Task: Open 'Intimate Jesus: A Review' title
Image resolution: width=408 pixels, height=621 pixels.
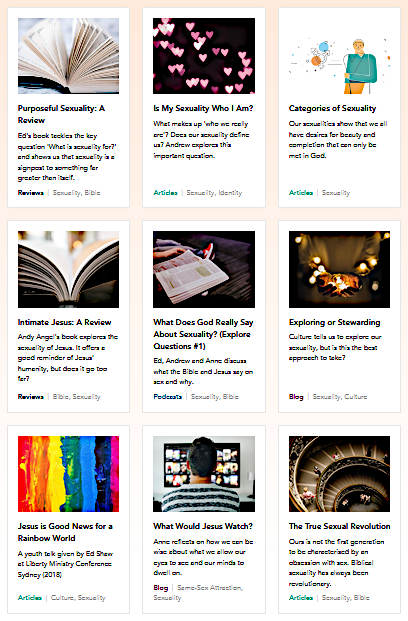Action: [64, 322]
